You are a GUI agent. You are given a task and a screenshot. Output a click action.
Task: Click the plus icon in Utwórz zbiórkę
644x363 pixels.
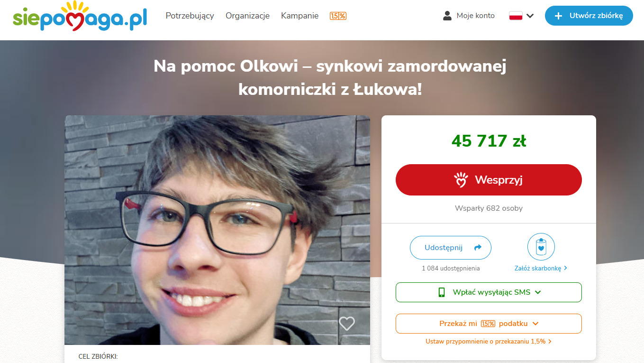(x=559, y=16)
